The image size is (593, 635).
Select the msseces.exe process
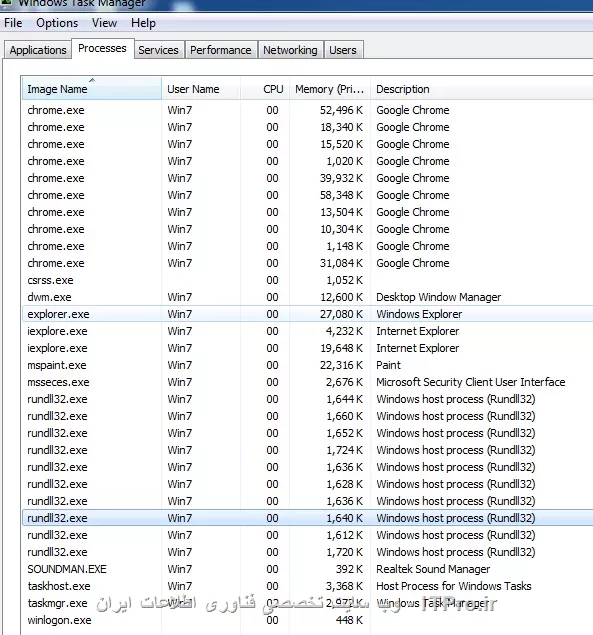point(308,382)
